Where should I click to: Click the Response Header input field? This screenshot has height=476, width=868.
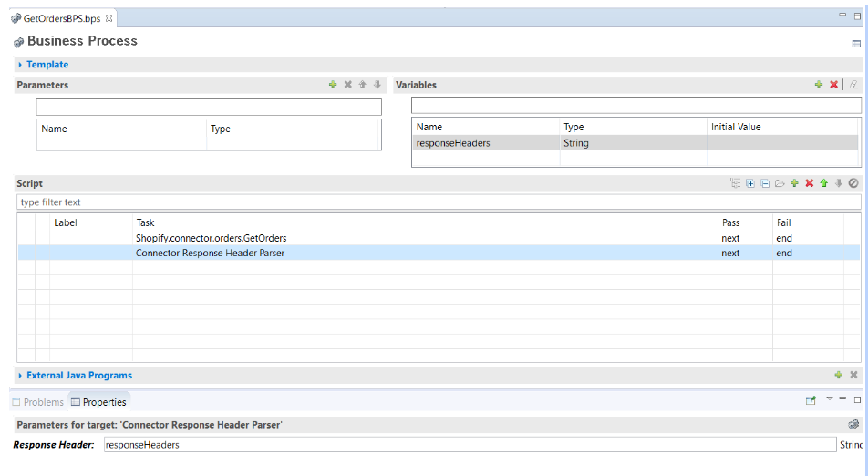470,444
